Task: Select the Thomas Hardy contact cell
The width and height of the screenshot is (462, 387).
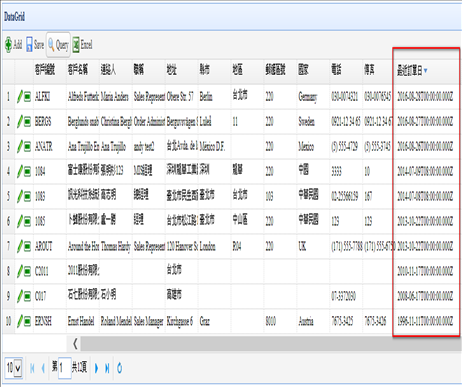Action: pos(116,246)
